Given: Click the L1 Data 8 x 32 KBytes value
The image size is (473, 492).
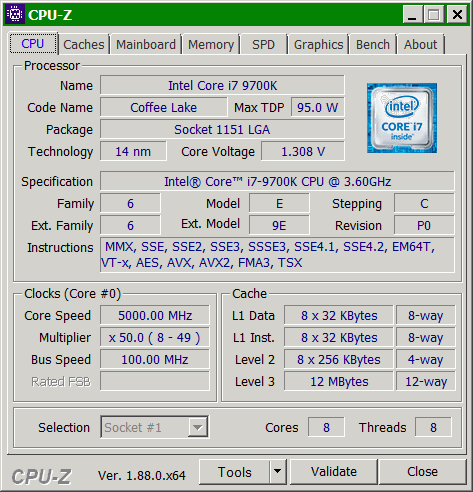Looking at the screenshot, I should tap(339, 315).
